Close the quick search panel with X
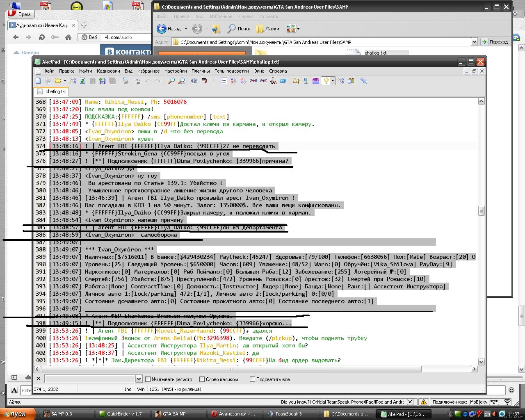This screenshot has width=525, height=420. point(39,379)
